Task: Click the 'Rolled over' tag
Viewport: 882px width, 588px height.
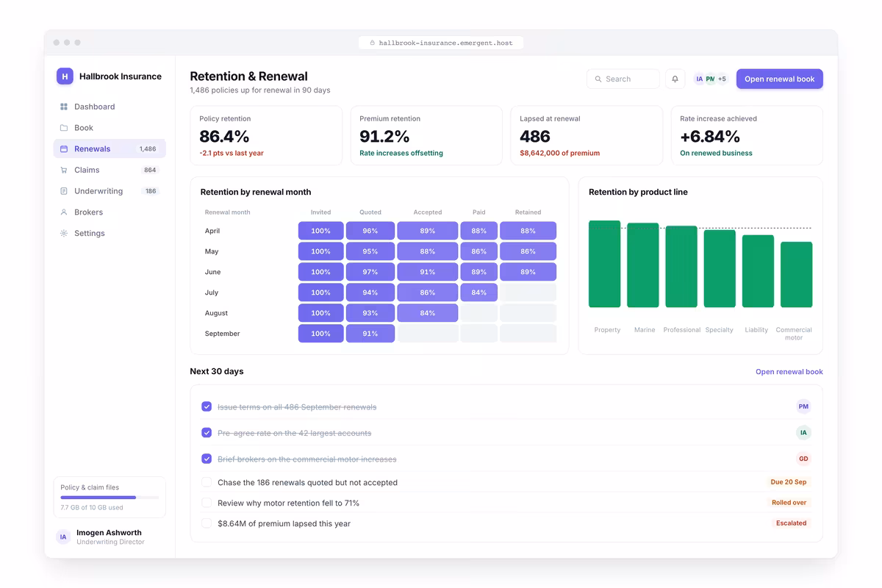Action: click(789, 503)
